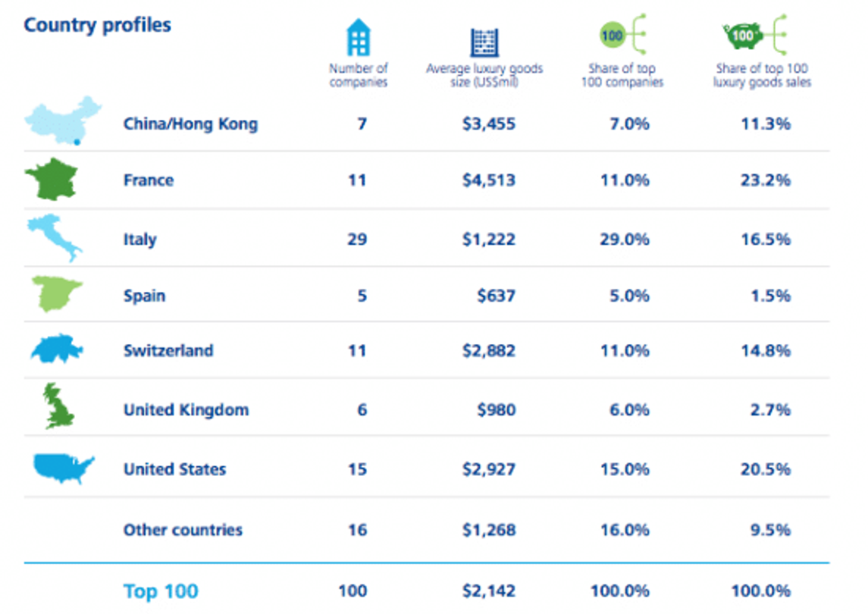
Task: Select the Switzerland row label
Action: 168,350
